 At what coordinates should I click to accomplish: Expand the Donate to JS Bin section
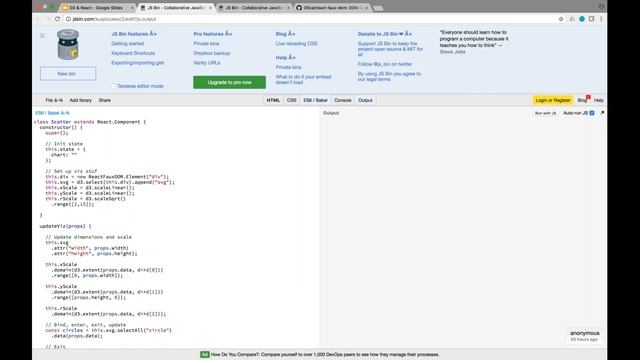click(385, 34)
